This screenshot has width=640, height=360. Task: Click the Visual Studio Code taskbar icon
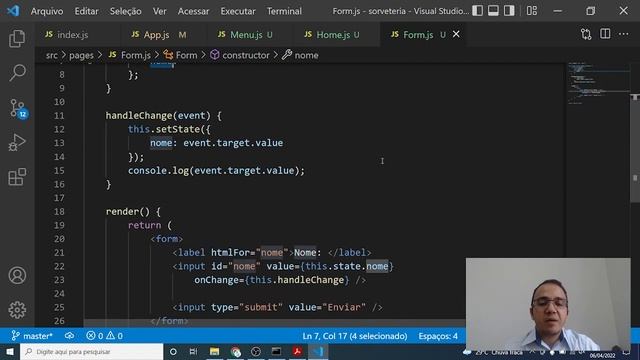(x=318, y=351)
